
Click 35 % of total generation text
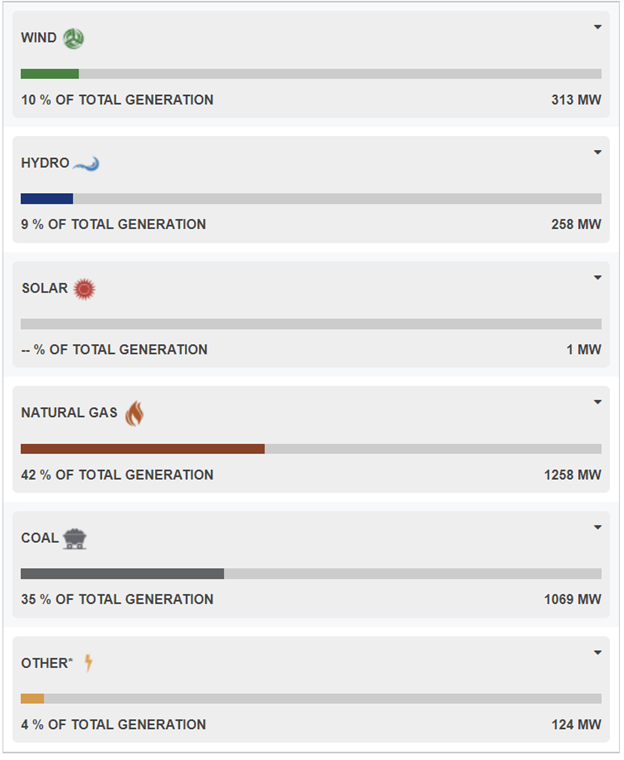pos(117,600)
